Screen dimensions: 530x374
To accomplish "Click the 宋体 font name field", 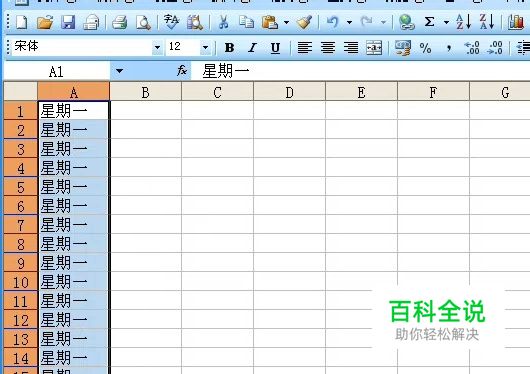I will (x=82, y=47).
